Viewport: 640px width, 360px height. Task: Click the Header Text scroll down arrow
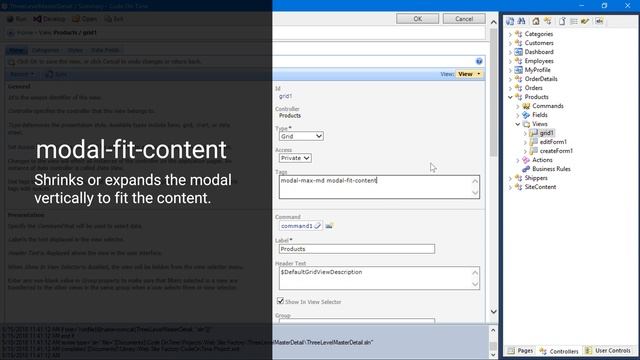[x=475, y=284]
